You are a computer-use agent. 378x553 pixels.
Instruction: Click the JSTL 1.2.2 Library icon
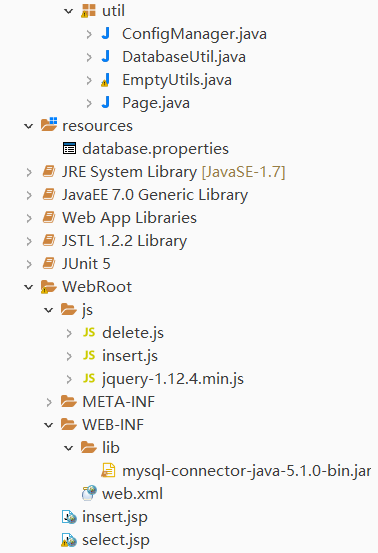tap(49, 241)
